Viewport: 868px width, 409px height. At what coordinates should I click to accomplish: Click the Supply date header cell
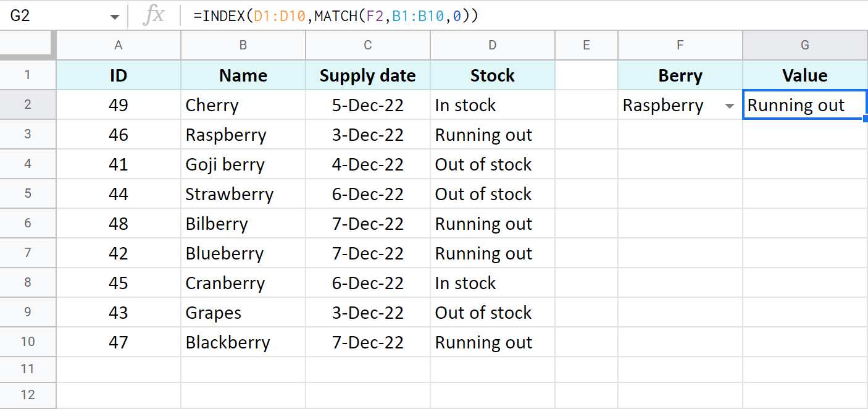point(367,75)
